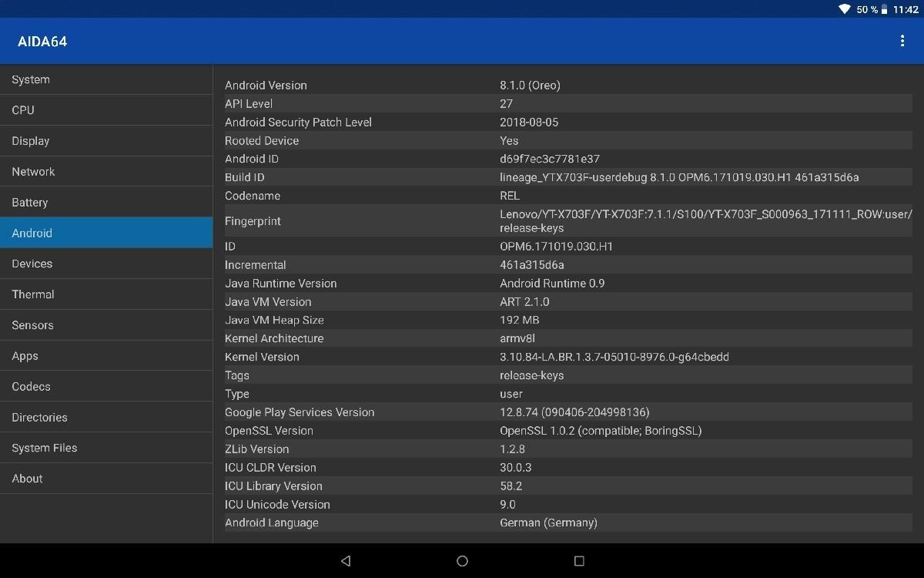Select the OpenSSL 1.0.2 BoringSSL value
924x578 pixels.
[x=601, y=431]
